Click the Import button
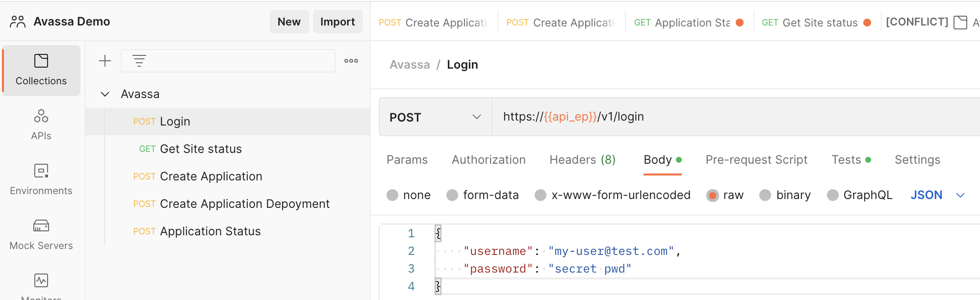Screen dimensions: 980x300 click(337, 22)
